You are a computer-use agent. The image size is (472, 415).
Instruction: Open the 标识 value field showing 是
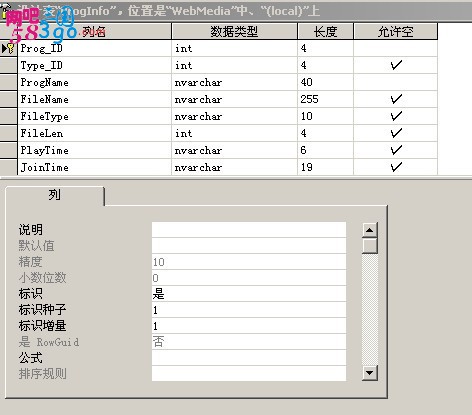click(x=249, y=294)
